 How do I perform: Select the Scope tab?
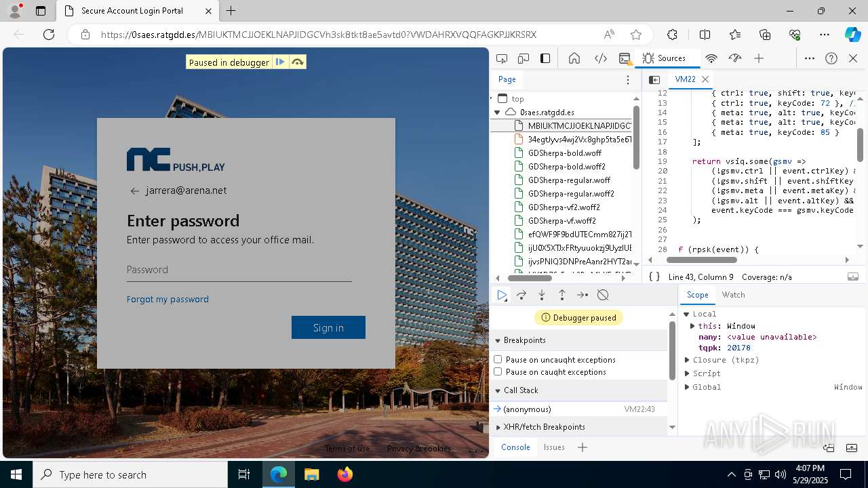(697, 295)
